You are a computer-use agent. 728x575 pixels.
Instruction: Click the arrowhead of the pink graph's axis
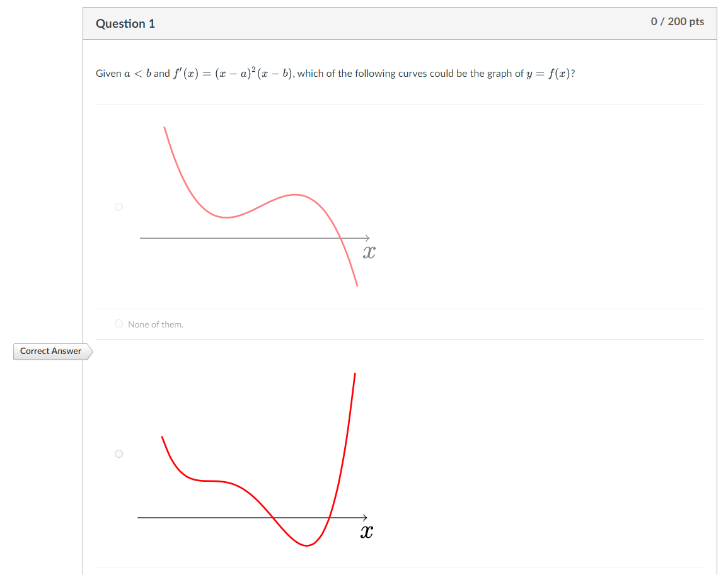(367, 238)
